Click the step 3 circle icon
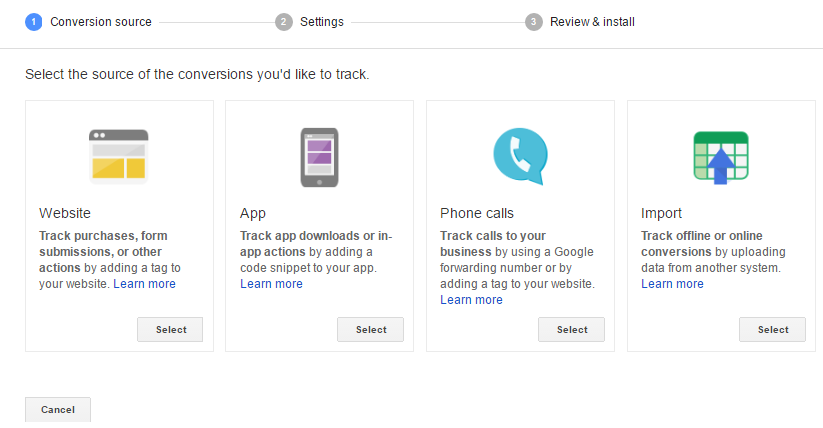Viewport: 823px width, 428px height. click(x=533, y=22)
